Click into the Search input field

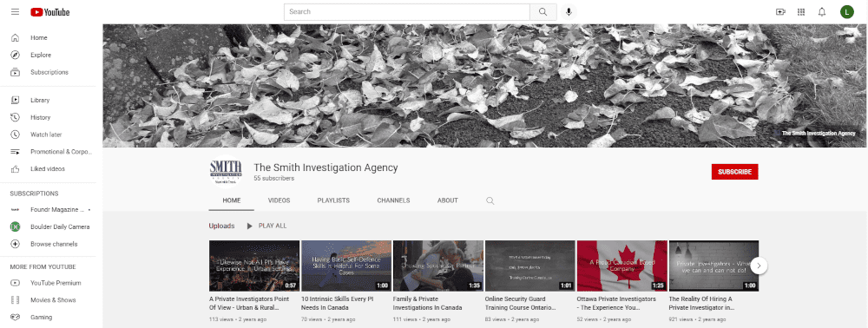click(407, 11)
